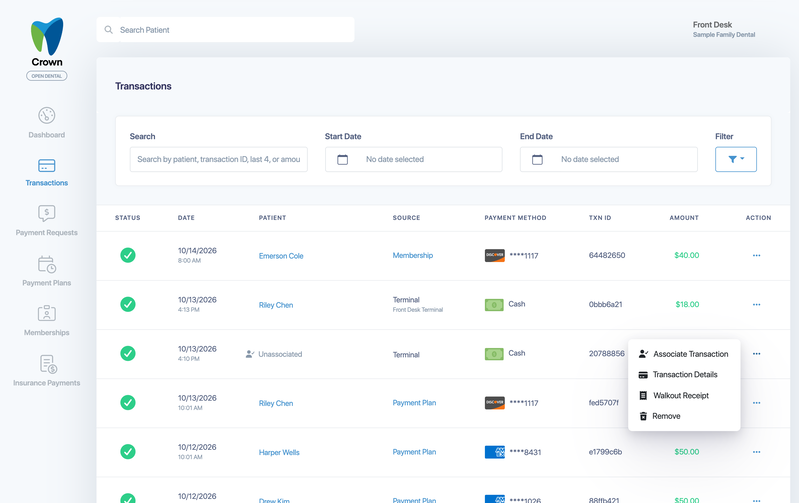Image resolution: width=799 pixels, height=503 pixels.
Task: Open the End Date picker field
Action: [x=608, y=159]
